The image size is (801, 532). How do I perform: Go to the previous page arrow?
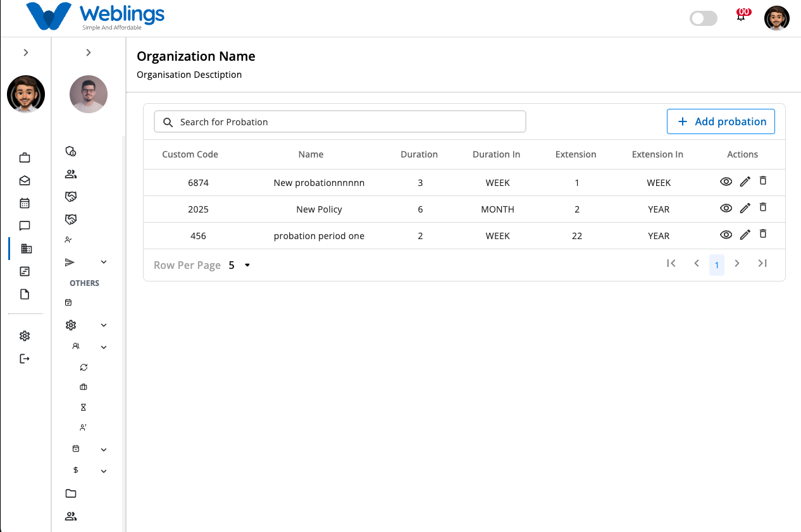tap(697, 263)
